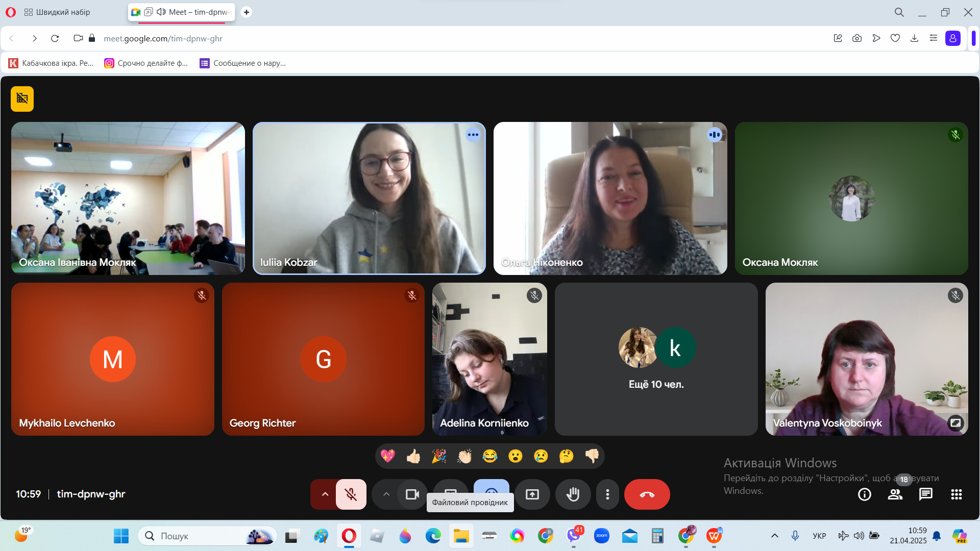Viewport: 980px width, 551px height.
Task: Open the taskbar clock and date
Action: 908,536
